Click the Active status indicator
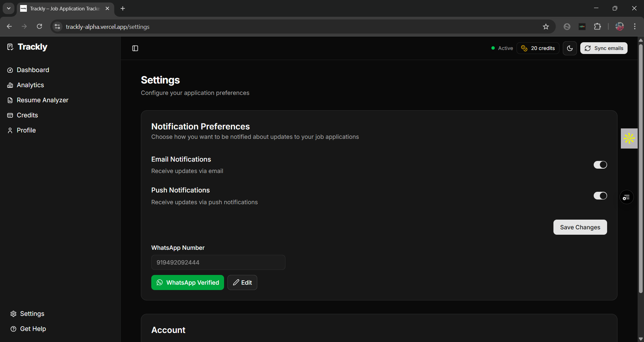644x342 pixels. [502, 48]
